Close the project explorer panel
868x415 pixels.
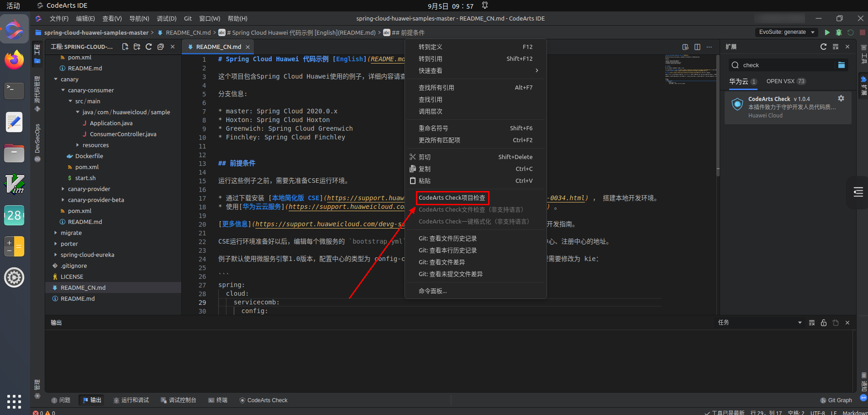pos(173,47)
